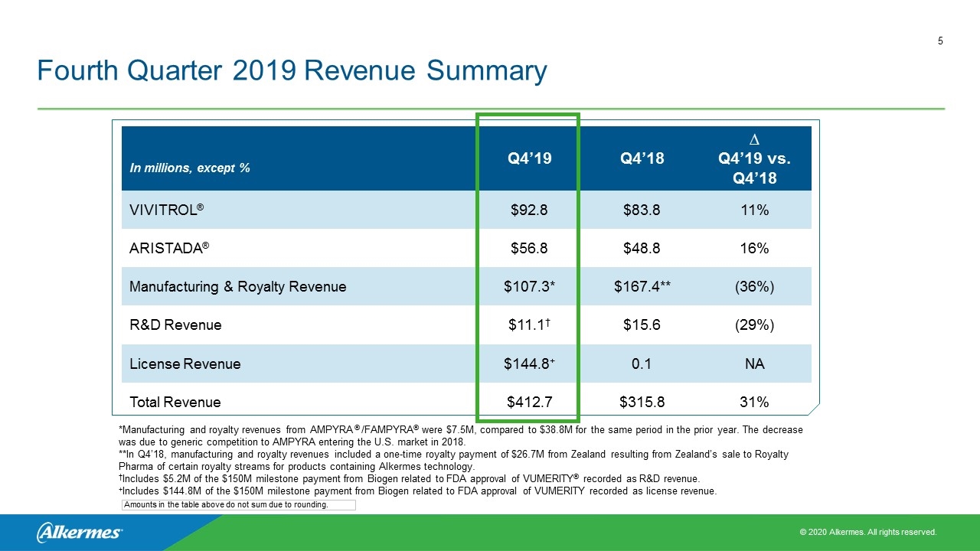The image size is (980, 551).
Task: Click the Q4'18 column header
Action: coord(642,159)
